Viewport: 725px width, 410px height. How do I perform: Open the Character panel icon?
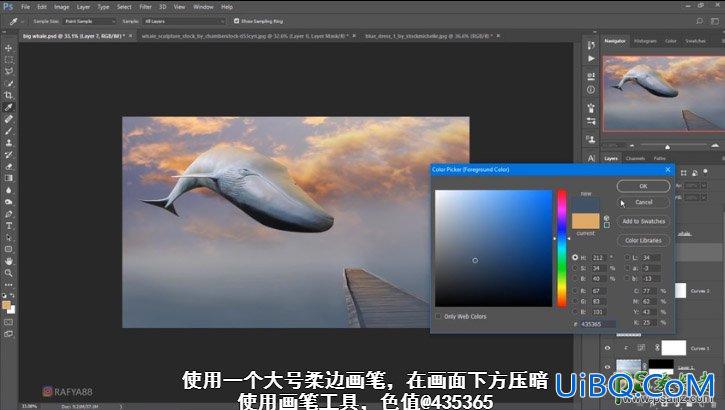click(591, 158)
